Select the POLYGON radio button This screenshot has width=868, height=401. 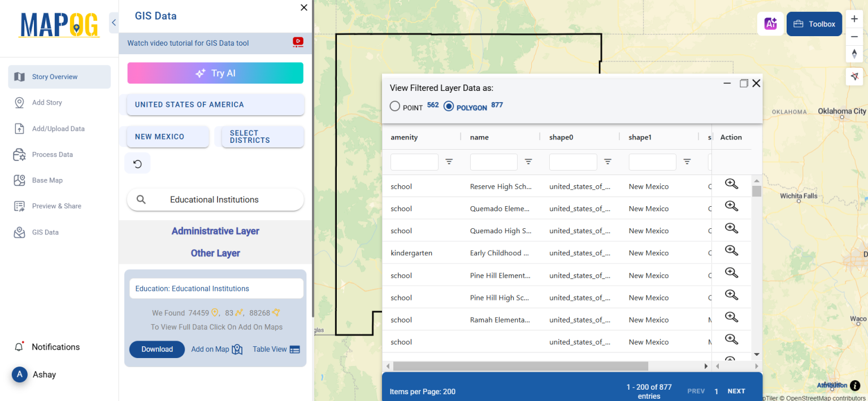point(448,106)
